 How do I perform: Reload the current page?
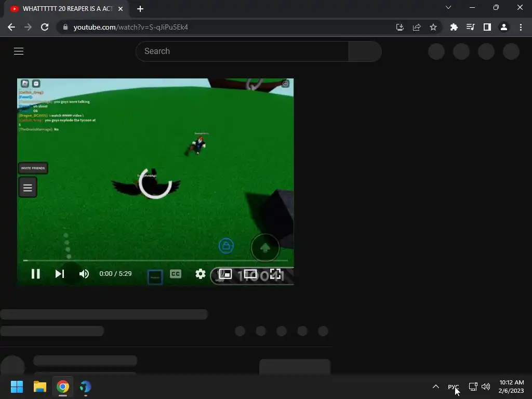click(45, 27)
